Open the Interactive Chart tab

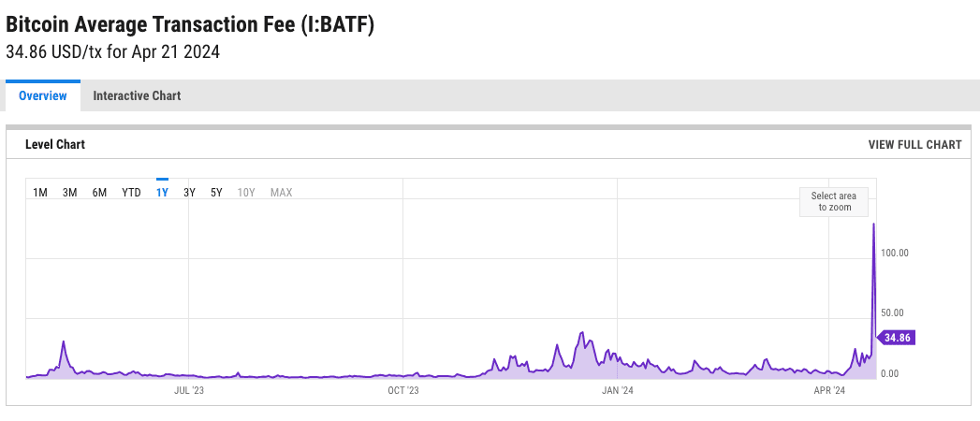(x=137, y=96)
